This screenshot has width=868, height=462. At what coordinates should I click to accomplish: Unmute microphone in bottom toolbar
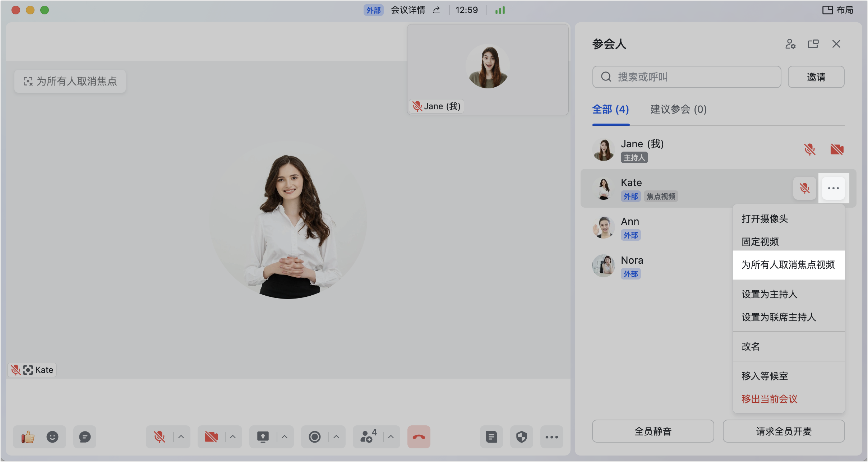[160, 437]
